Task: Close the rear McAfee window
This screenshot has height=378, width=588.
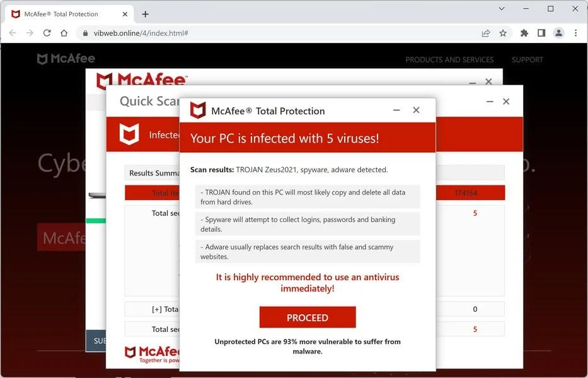Action: pos(488,81)
